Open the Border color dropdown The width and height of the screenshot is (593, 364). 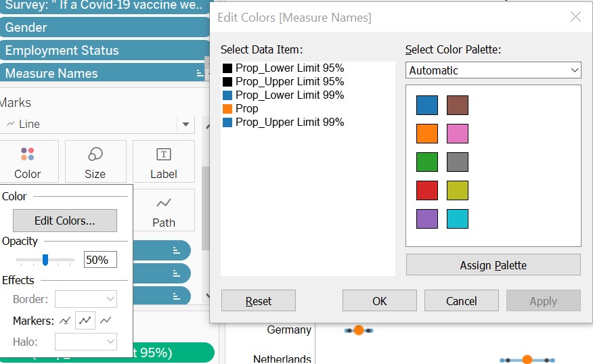click(x=86, y=299)
